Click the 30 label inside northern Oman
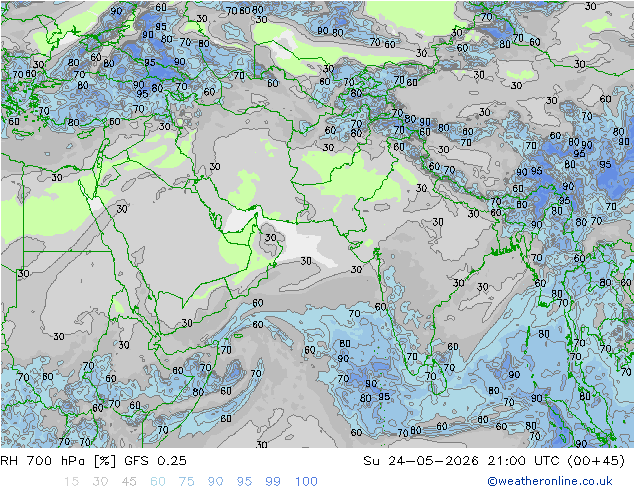 (271, 237)
